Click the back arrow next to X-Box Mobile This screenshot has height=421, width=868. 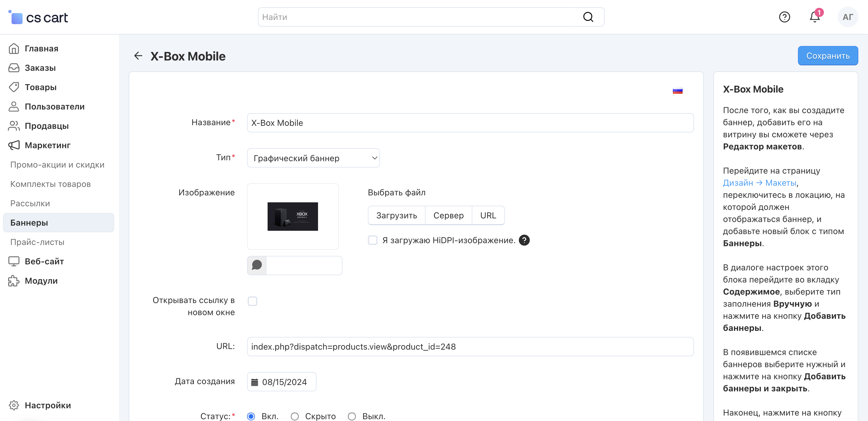pyautogui.click(x=138, y=56)
